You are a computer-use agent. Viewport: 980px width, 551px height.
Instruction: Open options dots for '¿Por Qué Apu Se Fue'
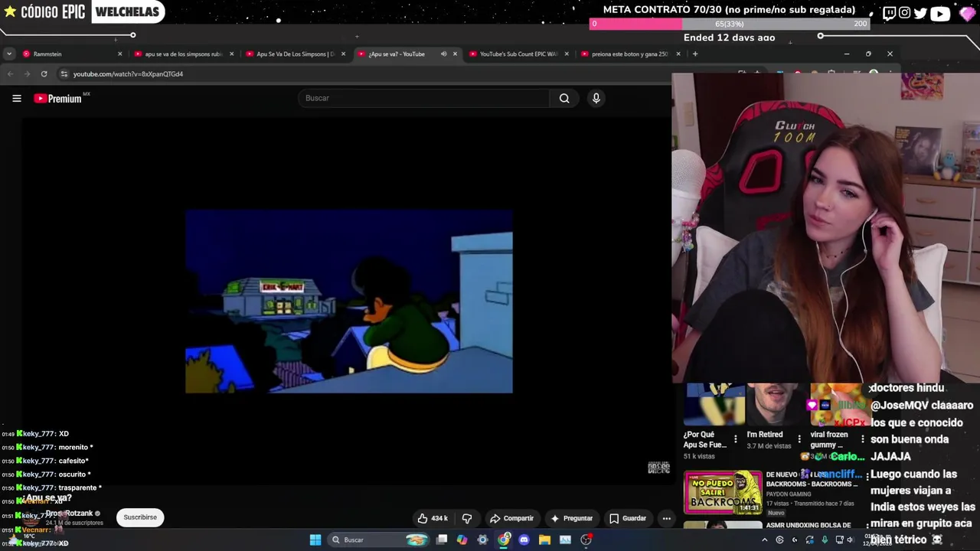[736, 439]
